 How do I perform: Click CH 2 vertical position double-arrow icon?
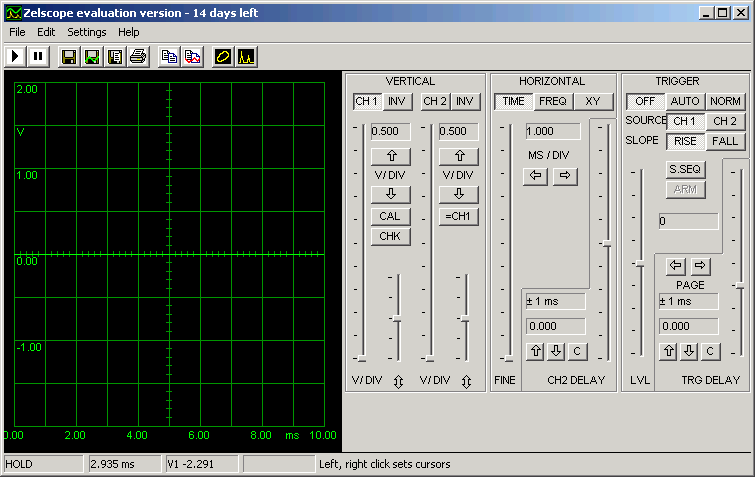(466, 381)
